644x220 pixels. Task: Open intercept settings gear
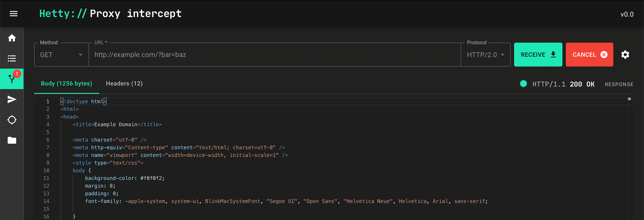tap(625, 55)
